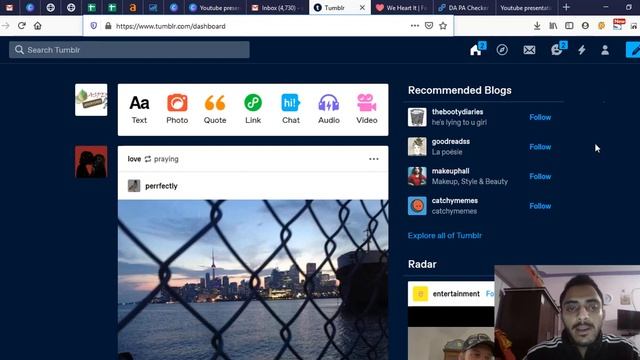Viewport: 640px width, 360px height.
Task: Save the page to Pocket
Action: coord(429,26)
